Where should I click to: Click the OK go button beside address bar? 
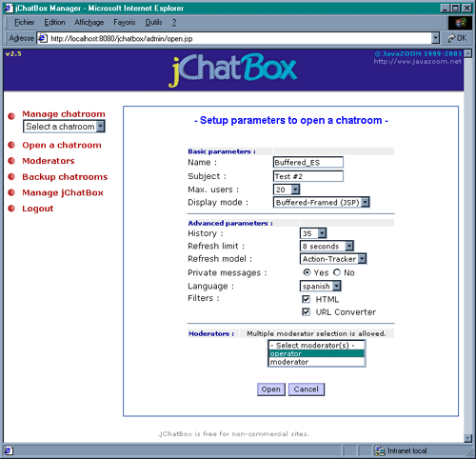click(457, 38)
